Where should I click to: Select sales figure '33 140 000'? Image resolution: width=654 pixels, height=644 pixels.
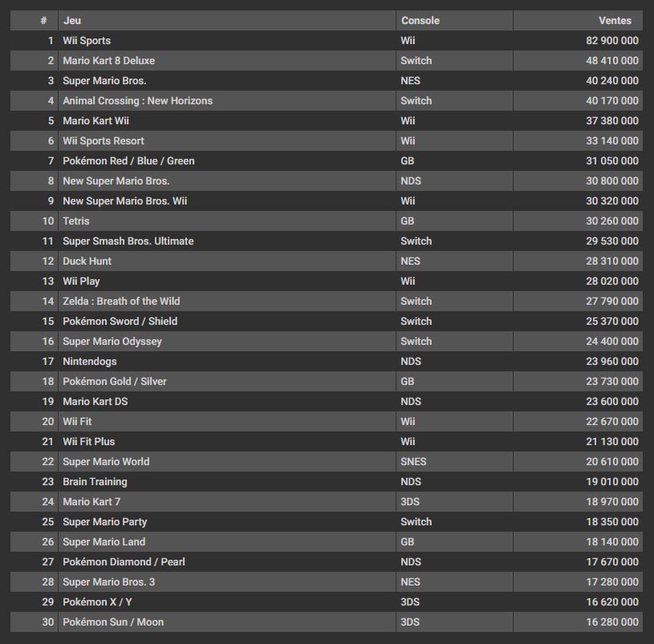(612, 141)
